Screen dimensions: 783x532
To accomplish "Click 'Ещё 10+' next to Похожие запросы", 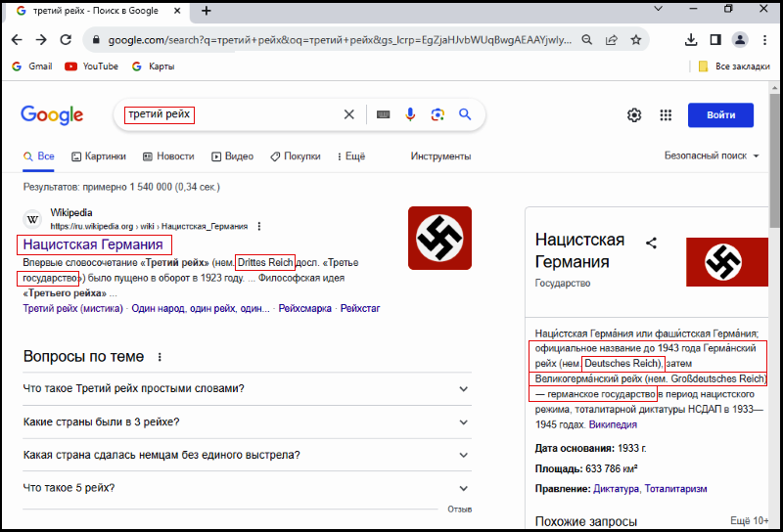I will (x=749, y=520).
